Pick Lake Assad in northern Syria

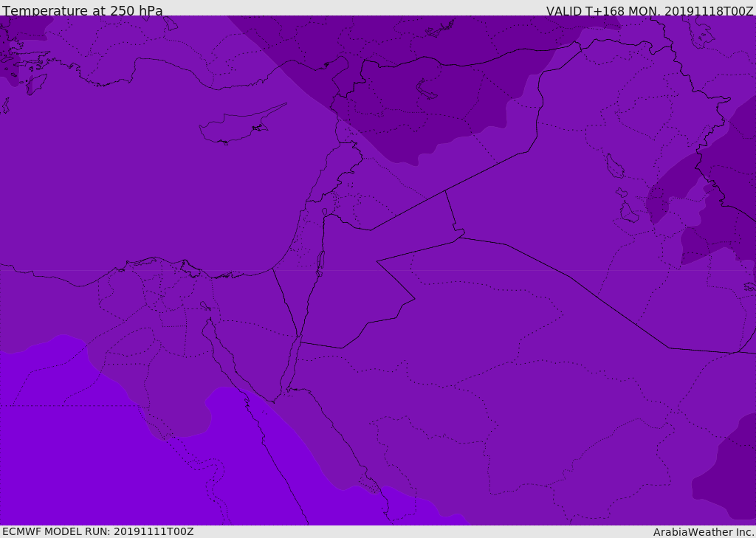(427, 89)
